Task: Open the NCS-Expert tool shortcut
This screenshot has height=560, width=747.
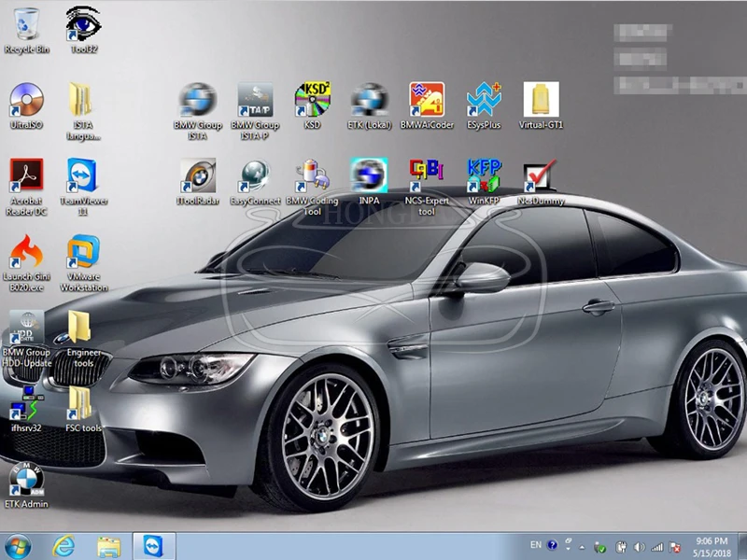Action: [427, 187]
